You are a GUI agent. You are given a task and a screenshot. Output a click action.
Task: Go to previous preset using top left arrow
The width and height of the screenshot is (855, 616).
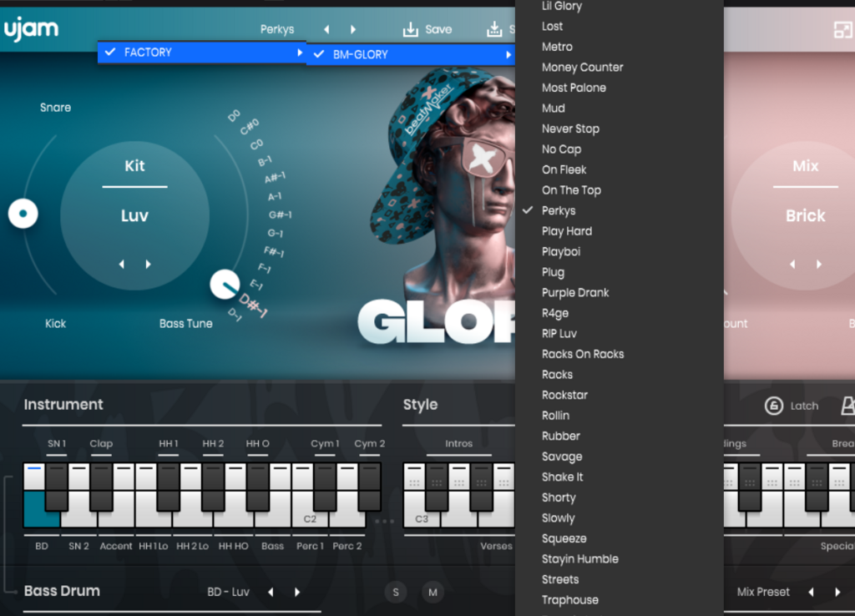(x=326, y=29)
